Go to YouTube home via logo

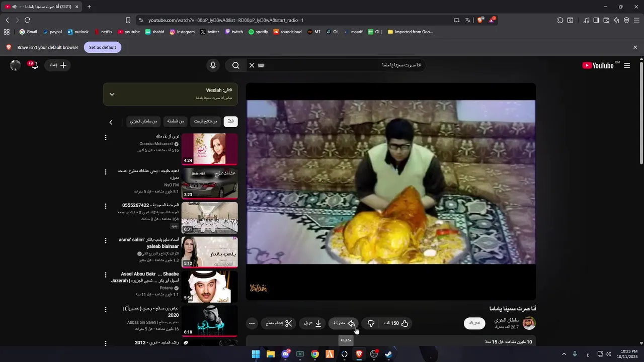click(598, 65)
